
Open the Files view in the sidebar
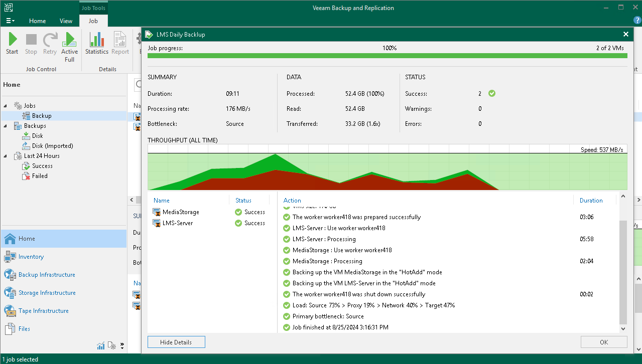click(x=63, y=329)
